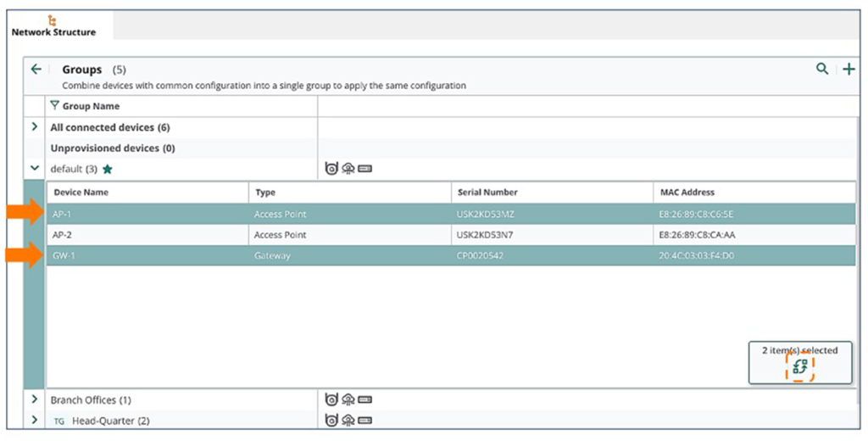Viewport: 868px width, 441px height.
Task: Click the plus icon to add group
Action: coord(849,70)
